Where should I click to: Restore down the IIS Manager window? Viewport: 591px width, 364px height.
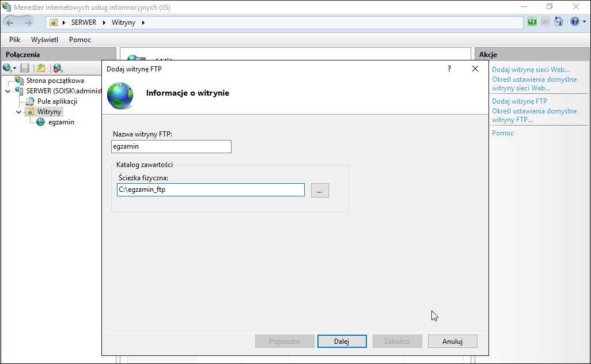550,6
